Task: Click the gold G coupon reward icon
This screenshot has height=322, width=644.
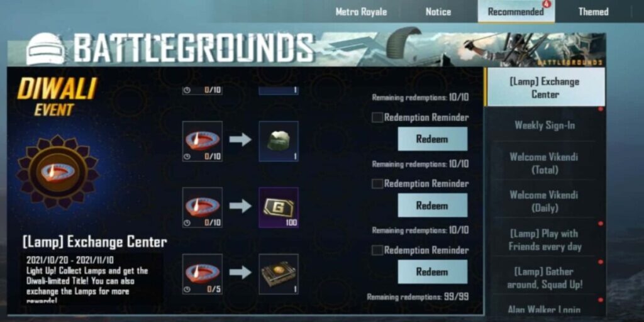Action: [x=279, y=208]
